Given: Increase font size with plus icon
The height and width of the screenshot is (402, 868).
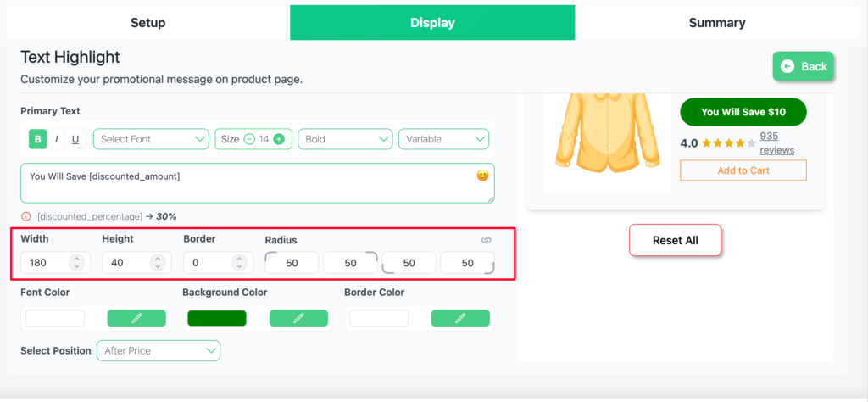Looking at the screenshot, I should [x=278, y=139].
